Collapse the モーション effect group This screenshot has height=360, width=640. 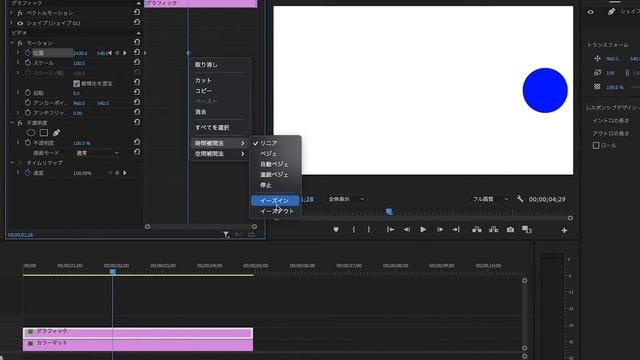11,43
